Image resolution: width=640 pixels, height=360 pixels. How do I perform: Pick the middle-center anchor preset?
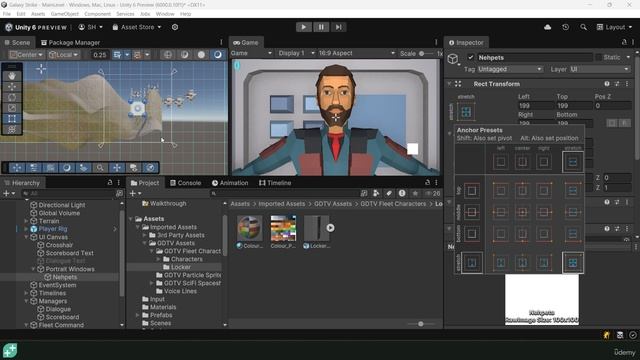(x=522, y=212)
